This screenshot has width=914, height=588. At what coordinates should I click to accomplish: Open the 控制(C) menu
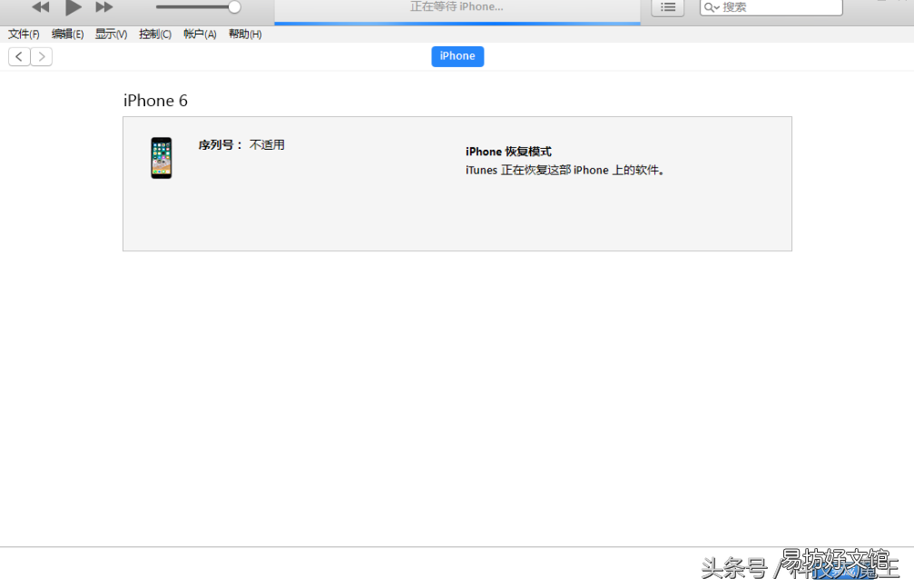click(155, 34)
